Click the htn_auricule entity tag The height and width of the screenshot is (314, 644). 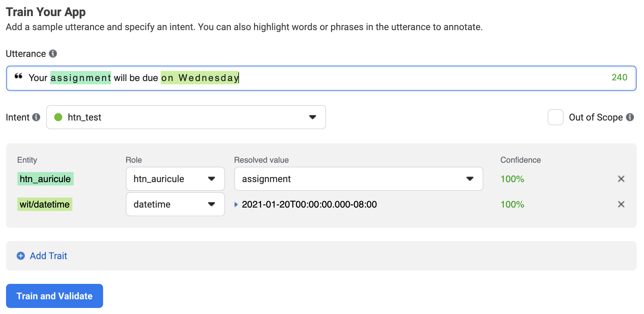45,179
